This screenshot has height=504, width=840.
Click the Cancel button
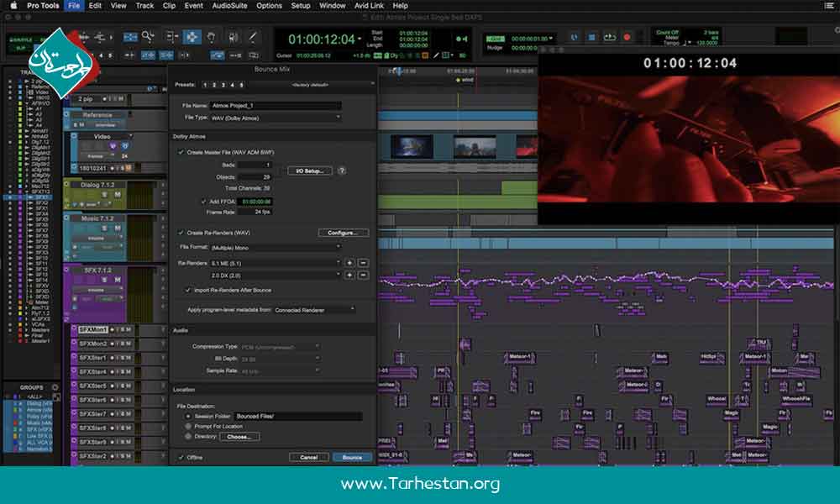[x=308, y=458]
